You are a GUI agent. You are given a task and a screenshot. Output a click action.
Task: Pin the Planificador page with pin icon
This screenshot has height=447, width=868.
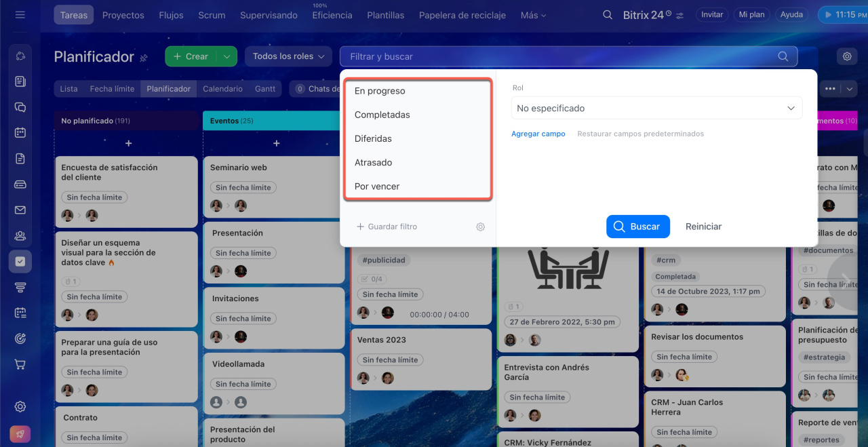tap(144, 58)
